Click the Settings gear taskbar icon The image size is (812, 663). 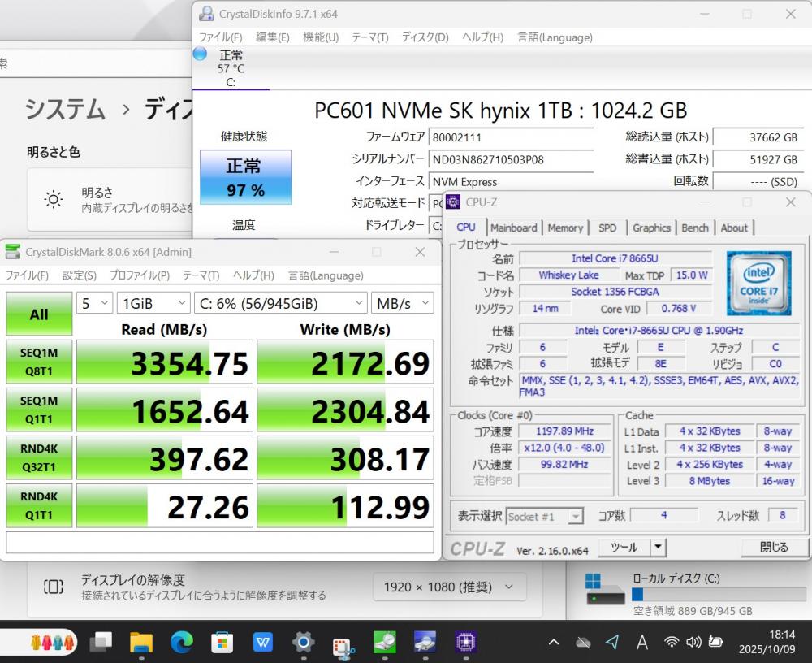click(x=303, y=643)
